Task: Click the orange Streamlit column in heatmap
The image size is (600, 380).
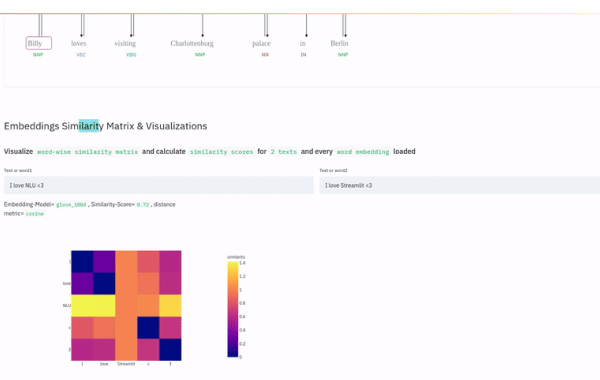Action: (x=126, y=306)
